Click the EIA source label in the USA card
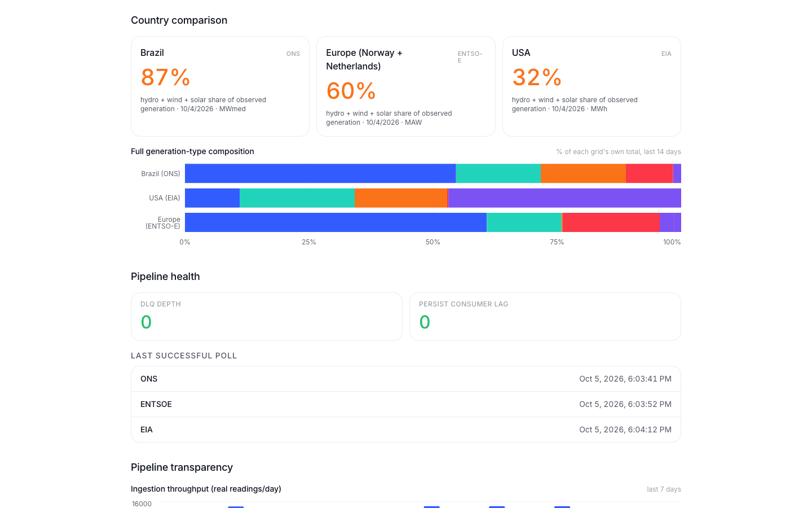This screenshot has width=812, height=508. click(667, 54)
